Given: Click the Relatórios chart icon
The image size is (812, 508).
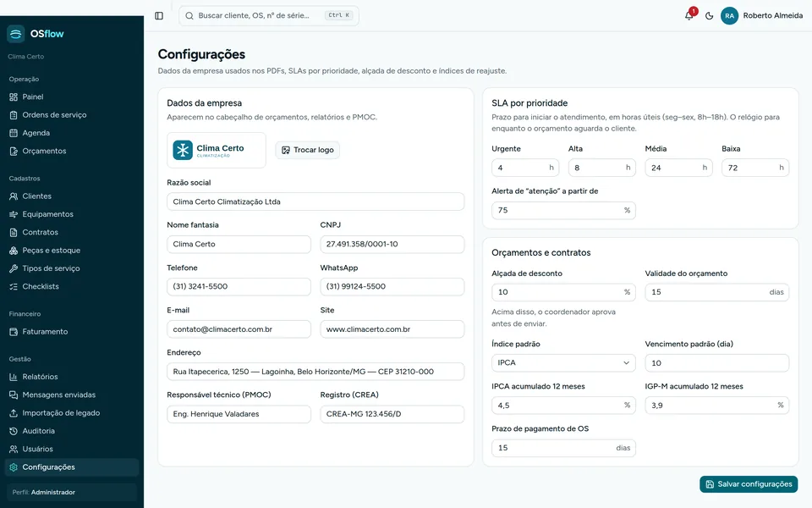Looking at the screenshot, I should pyautogui.click(x=14, y=377).
